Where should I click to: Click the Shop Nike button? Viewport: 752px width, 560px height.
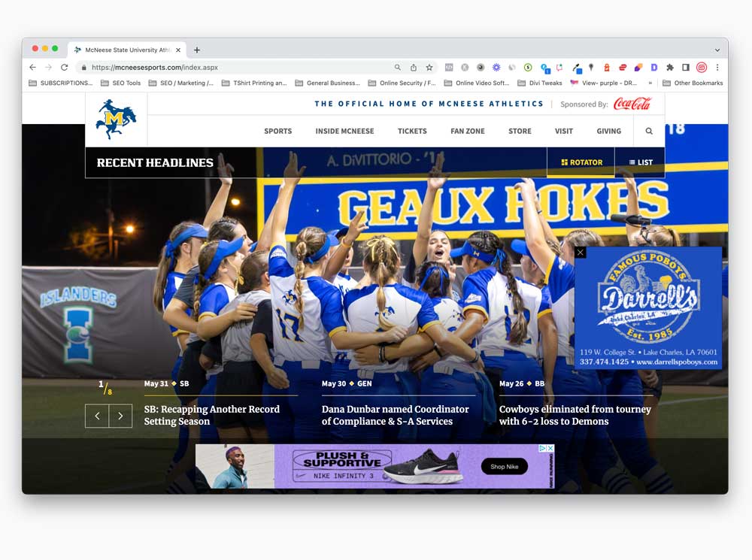click(x=504, y=467)
